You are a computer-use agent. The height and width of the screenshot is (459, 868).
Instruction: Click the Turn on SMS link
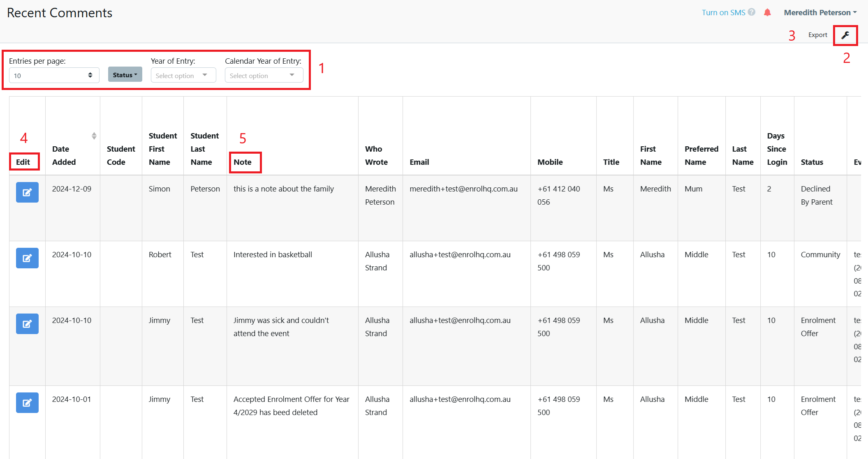pos(724,12)
